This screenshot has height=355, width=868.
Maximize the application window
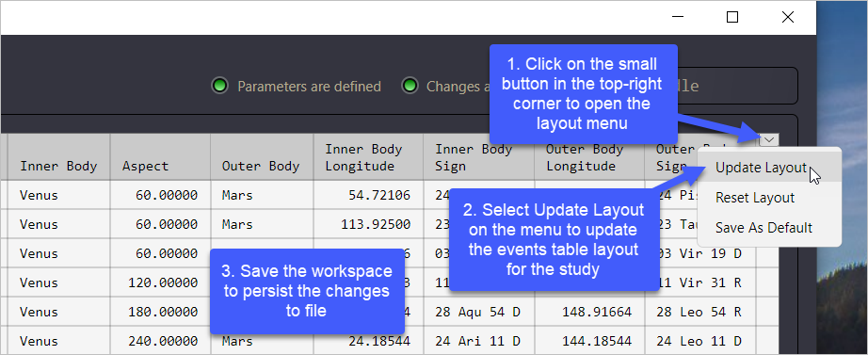731,17
